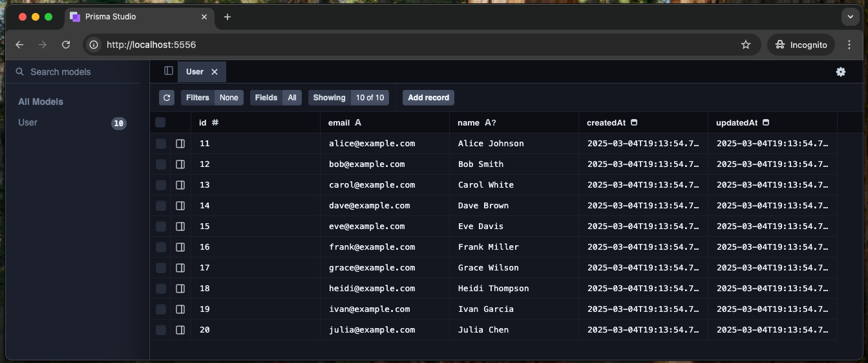Viewport: 868px width, 363px height.
Task: Select checkbox for heidi@example.com row
Action: (x=160, y=289)
